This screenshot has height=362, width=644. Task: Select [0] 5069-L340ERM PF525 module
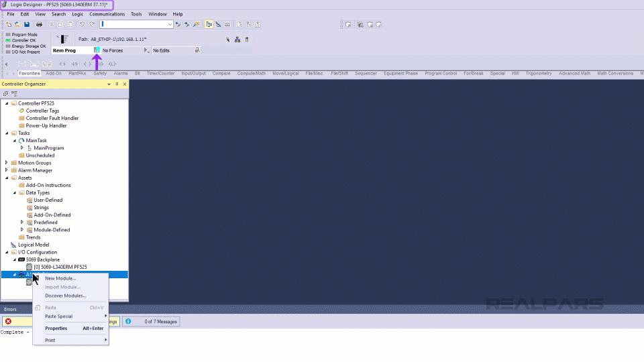60,267
